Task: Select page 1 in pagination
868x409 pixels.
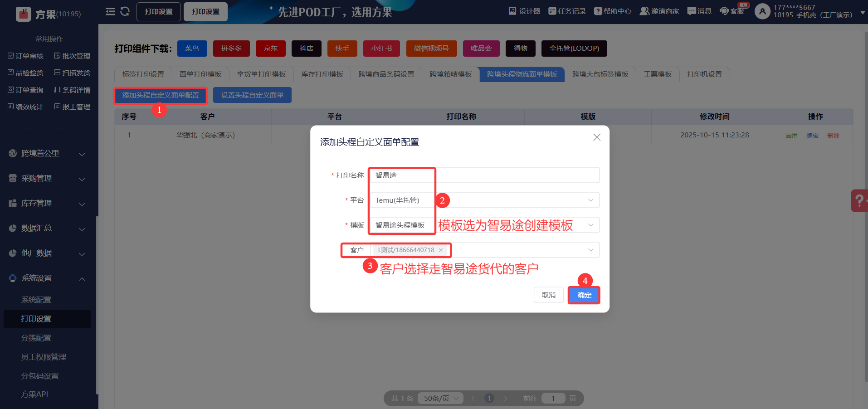Action: 489,399
